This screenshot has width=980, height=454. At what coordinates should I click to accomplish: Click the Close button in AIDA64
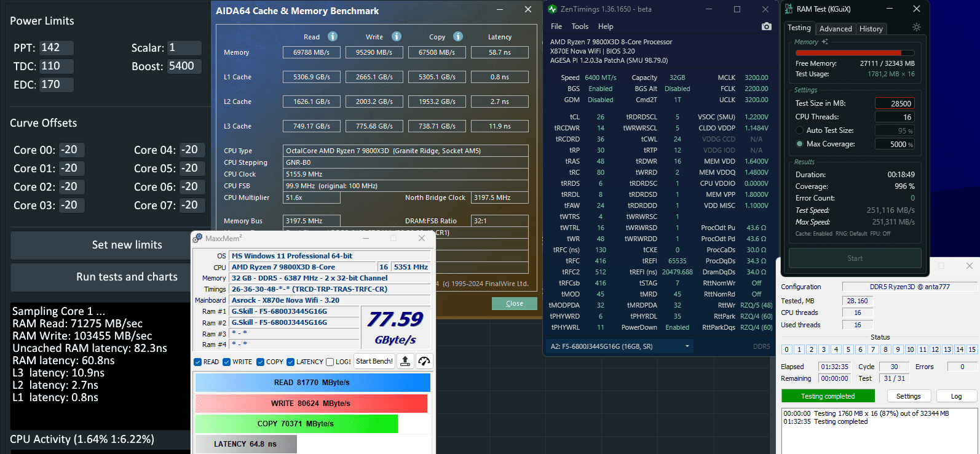pos(515,303)
